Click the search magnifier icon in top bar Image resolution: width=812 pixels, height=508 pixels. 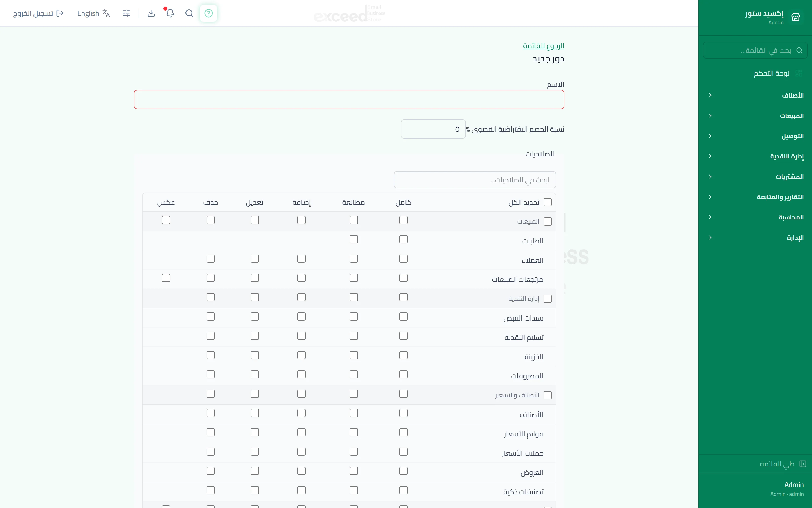[x=189, y=13]
